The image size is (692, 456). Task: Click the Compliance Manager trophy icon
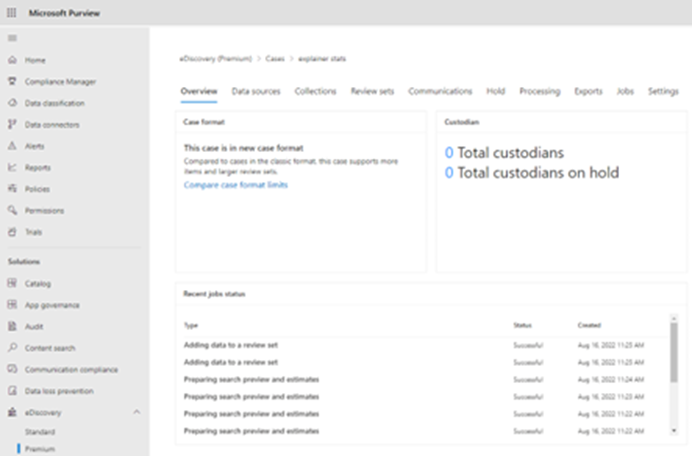pyautogui.click(x=12, y=81)
